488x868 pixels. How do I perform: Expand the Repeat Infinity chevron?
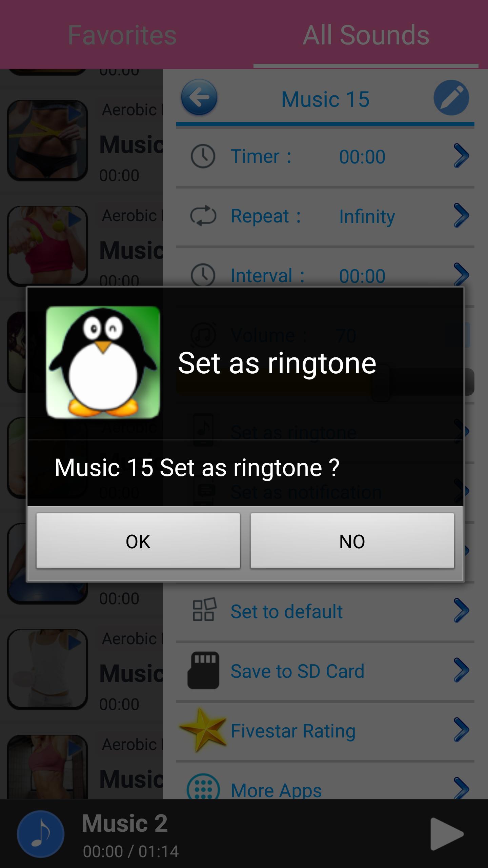461,216
